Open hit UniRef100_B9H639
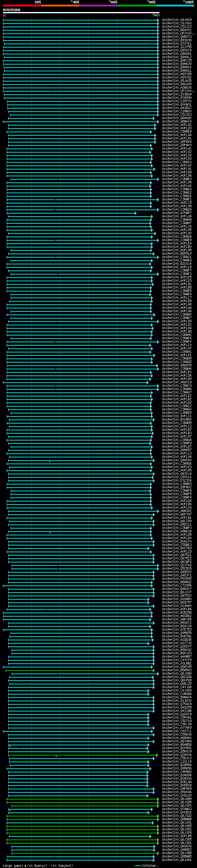The height and width of the screenshot is (868, 197). click(x=177, y=64)
